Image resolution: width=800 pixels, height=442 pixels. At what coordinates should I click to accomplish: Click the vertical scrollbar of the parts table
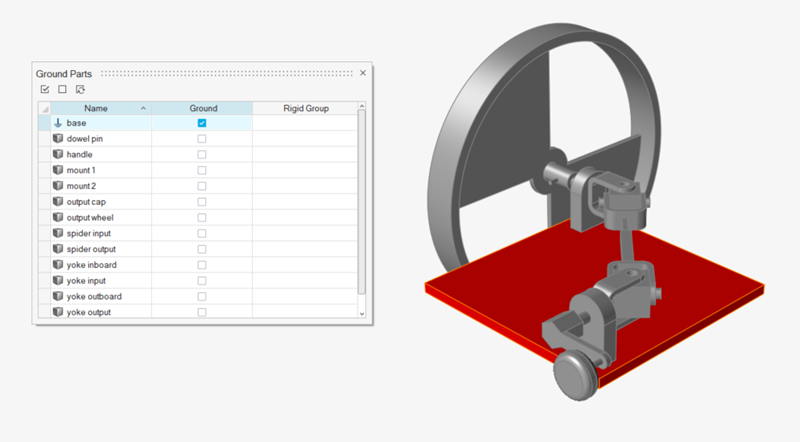[x=362, y=200]
